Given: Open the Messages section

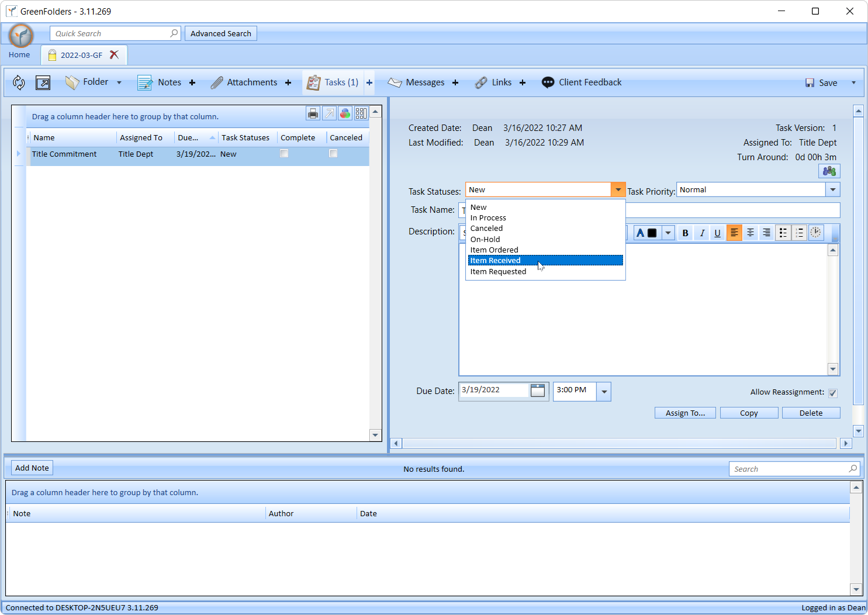Looking at the screenshot, I should (416, 82).
